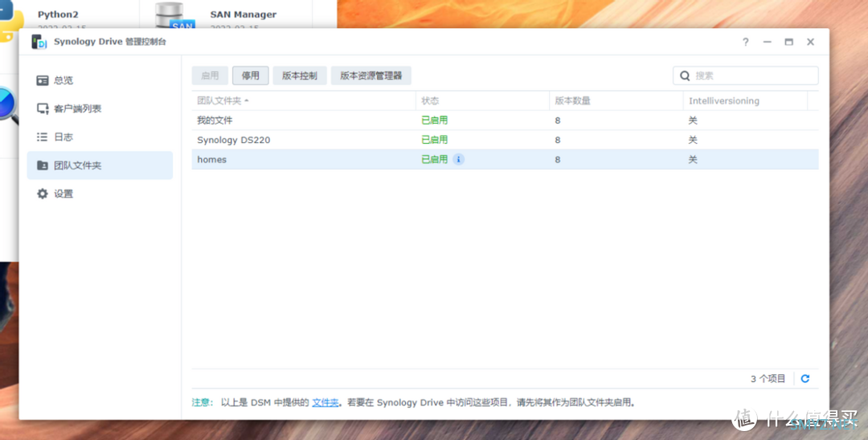Screen dimensions: 868x440
Task: Click the SAN Manager package icon behind
Action: click(x=174, y=15)
